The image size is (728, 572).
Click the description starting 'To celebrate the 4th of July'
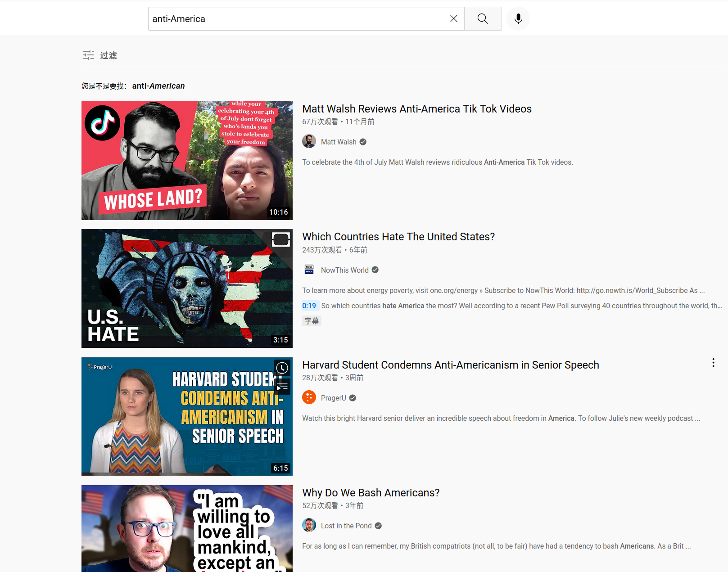coord(438,162)
